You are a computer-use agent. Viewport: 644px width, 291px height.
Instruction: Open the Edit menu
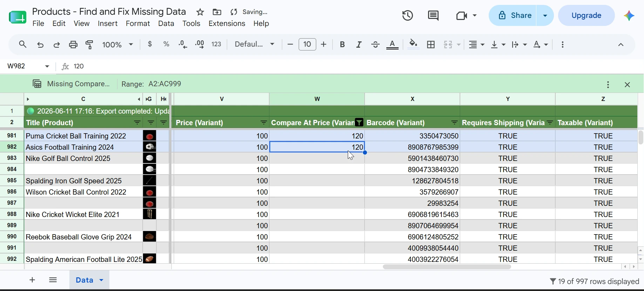(59, 23)
